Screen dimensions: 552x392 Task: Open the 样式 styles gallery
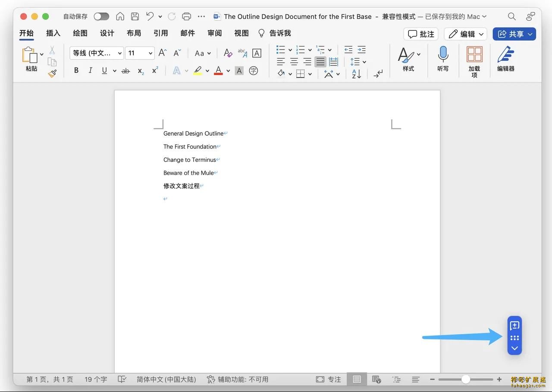pyautogui.click(x=408, y=59)
